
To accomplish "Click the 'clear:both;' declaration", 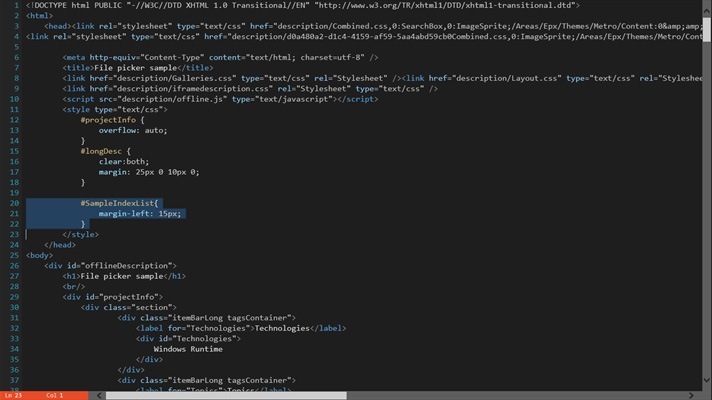I will click(x=124, y=162).
